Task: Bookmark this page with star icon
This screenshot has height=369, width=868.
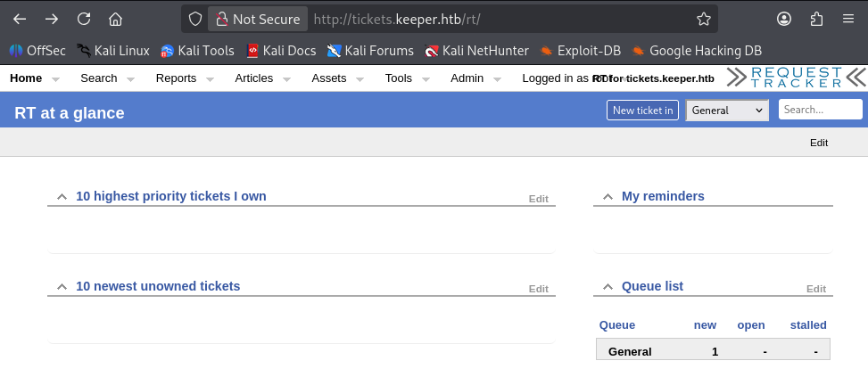Action: [703, 19]
